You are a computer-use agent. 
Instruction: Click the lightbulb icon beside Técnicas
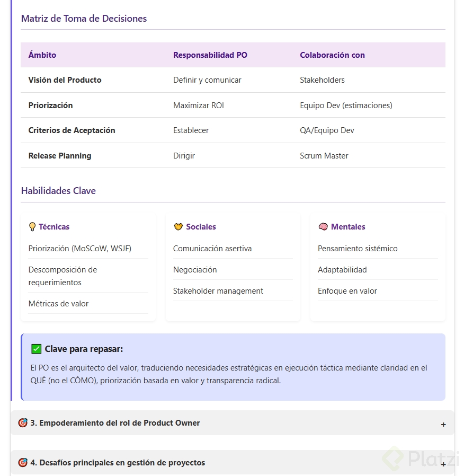tap(32, 227)
